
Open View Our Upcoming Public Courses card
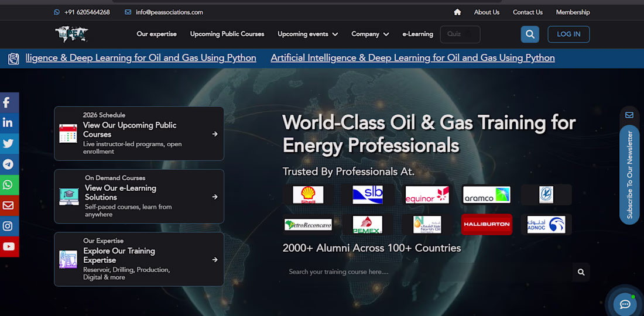(139, 134)
